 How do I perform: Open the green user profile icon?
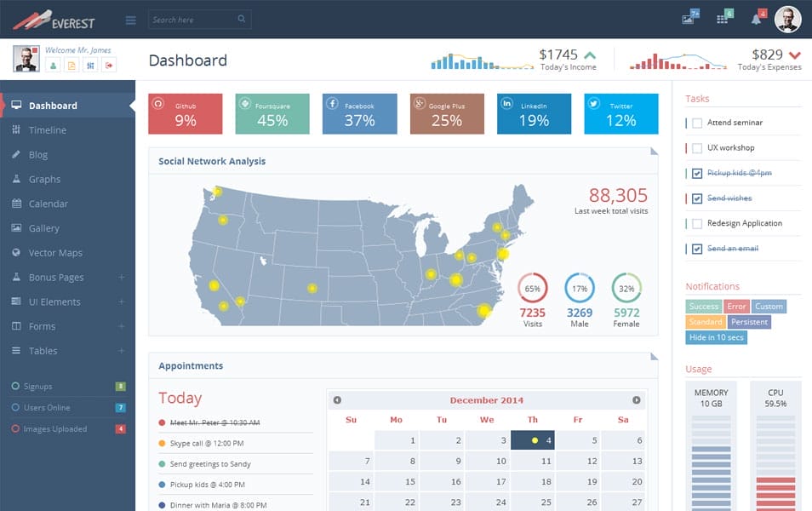point(53,66)
